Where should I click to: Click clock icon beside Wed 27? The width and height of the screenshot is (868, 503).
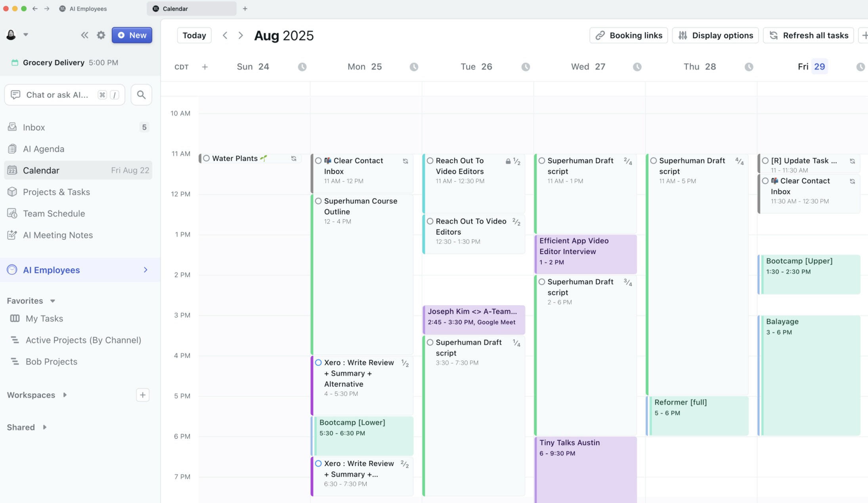[637, 67]
